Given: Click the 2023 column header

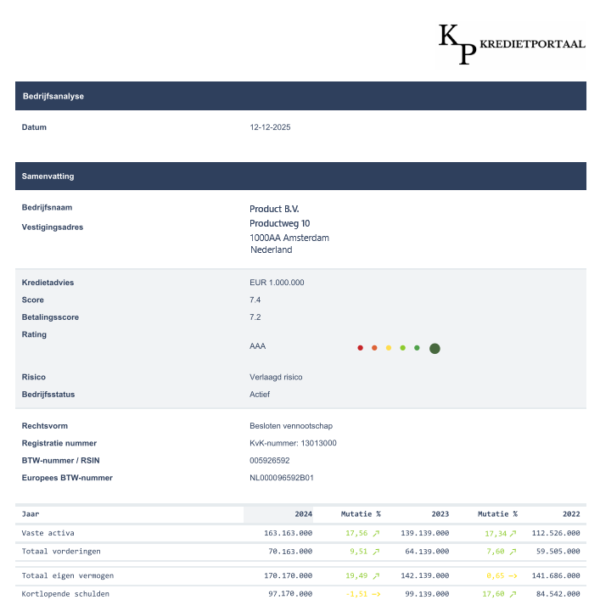Looking at the screenshot, I should [x=440, y=514].
